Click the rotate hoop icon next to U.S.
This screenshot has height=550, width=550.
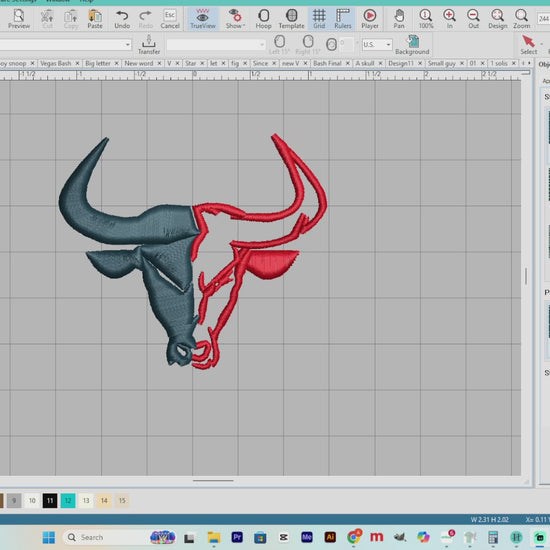331,44
